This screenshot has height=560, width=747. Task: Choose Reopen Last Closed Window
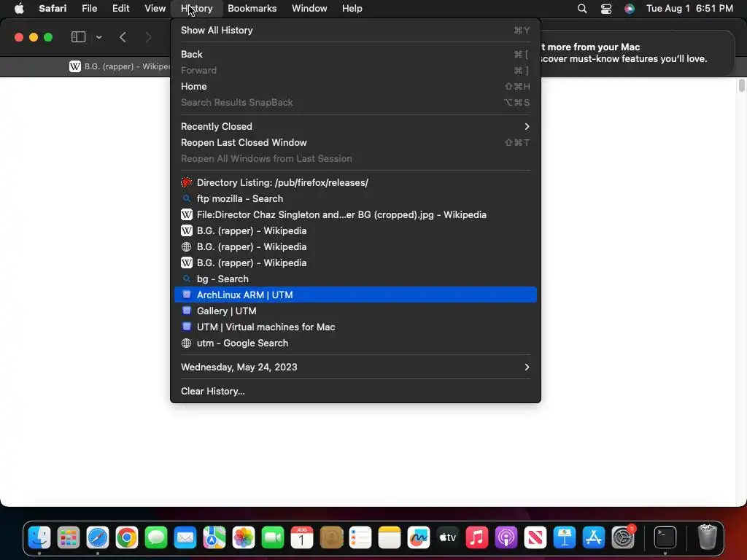355,142
